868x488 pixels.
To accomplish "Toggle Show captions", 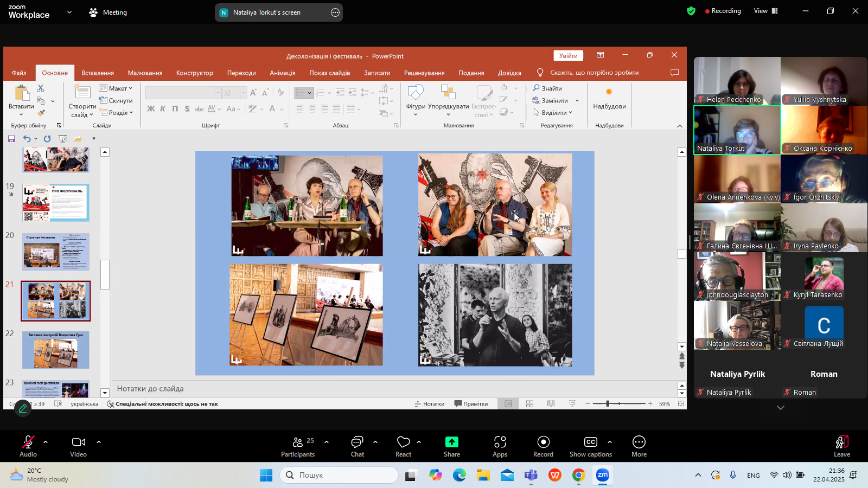I will click(590, 442).
